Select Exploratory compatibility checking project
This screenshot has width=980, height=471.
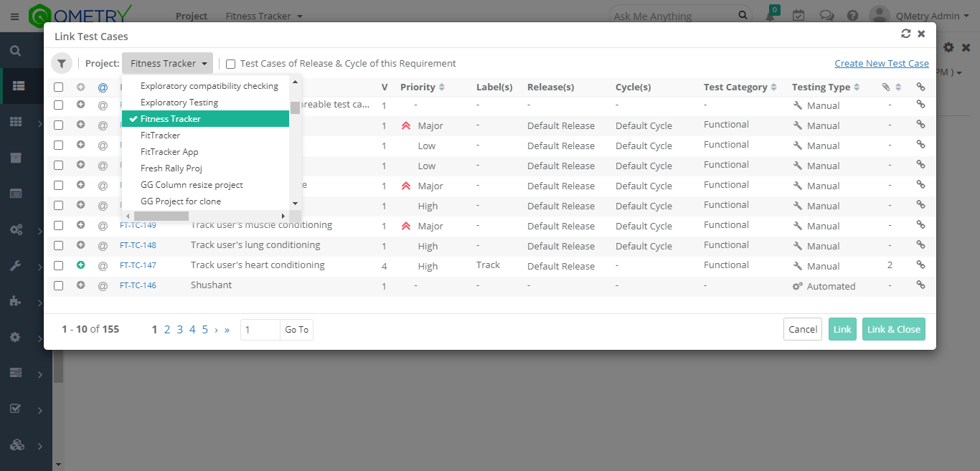click(x=209, y=86)
